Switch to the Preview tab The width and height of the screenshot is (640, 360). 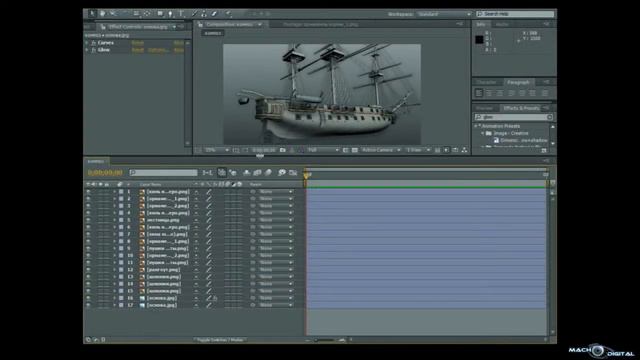484,108
